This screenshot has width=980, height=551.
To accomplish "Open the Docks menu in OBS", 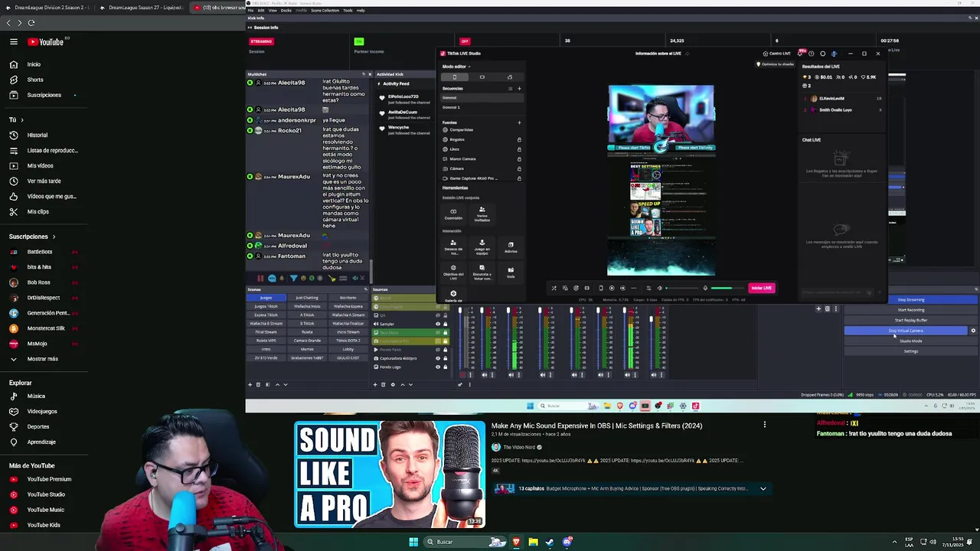I will 286,11.
